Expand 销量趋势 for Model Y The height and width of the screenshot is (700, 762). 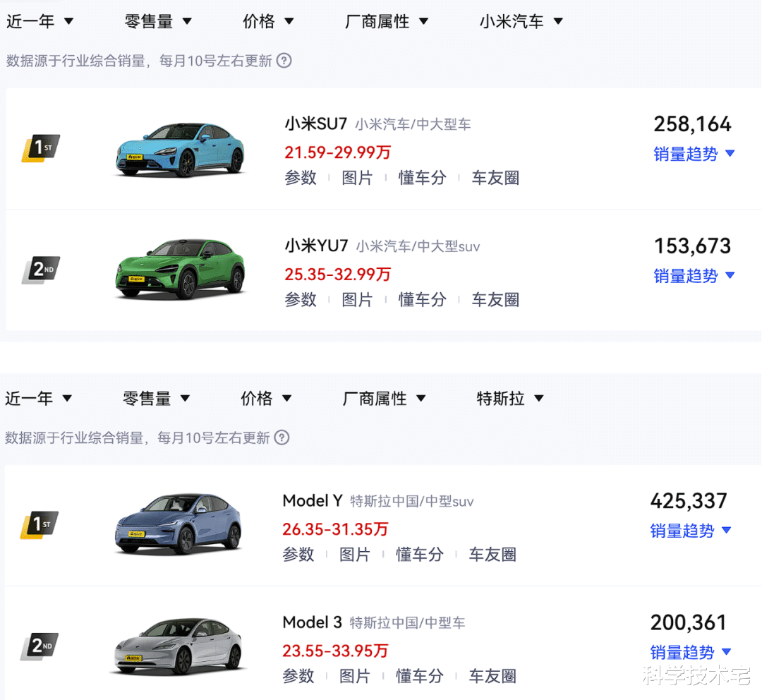(x=691, y=531)
